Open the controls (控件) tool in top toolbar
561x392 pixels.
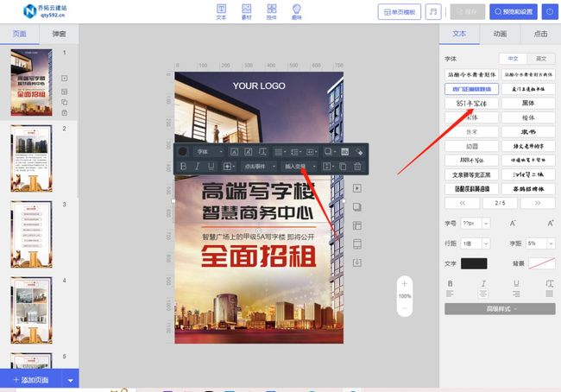[x=272, y=12]
